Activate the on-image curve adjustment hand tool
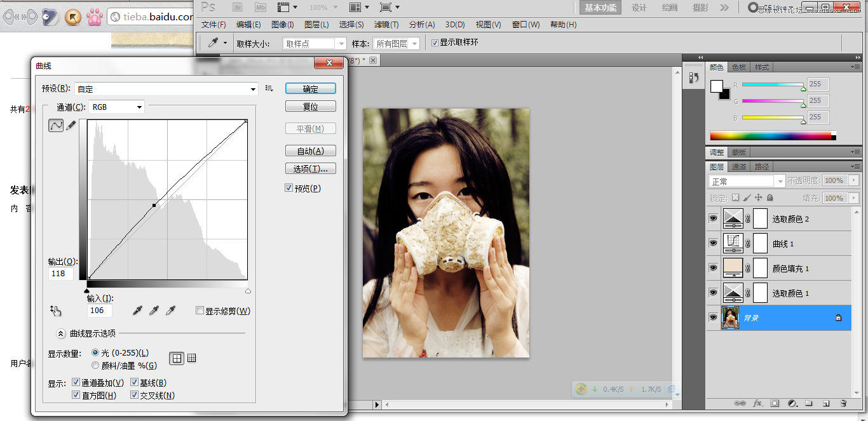 56,311
